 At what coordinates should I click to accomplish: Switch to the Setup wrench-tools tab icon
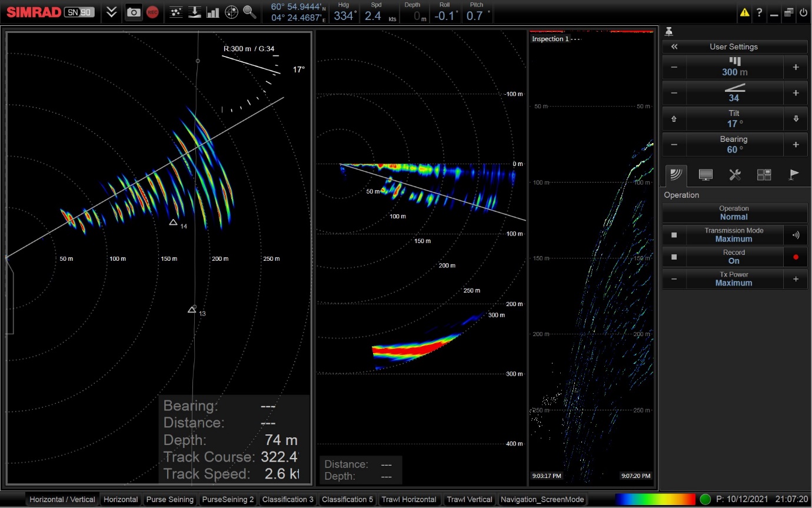734,175
